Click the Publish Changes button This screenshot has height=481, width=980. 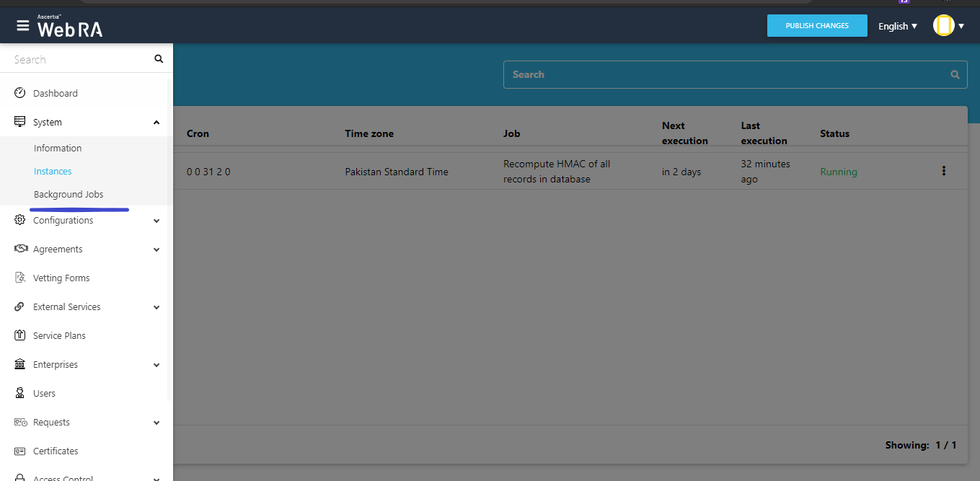816,26
